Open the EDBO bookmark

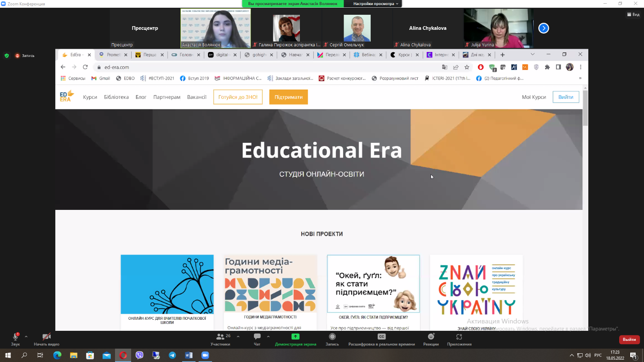126,78
